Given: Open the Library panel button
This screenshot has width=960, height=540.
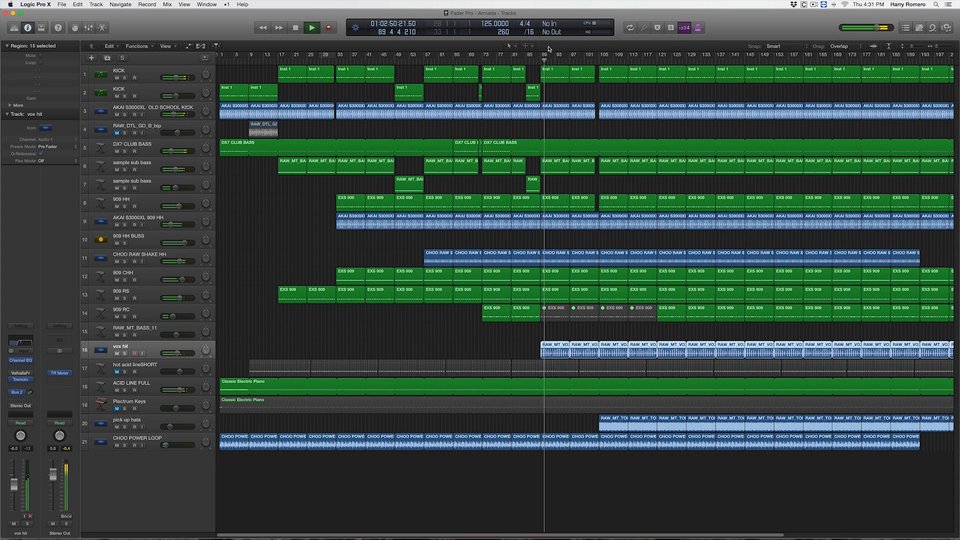Looking at the screenshot, I should point(14,28).
